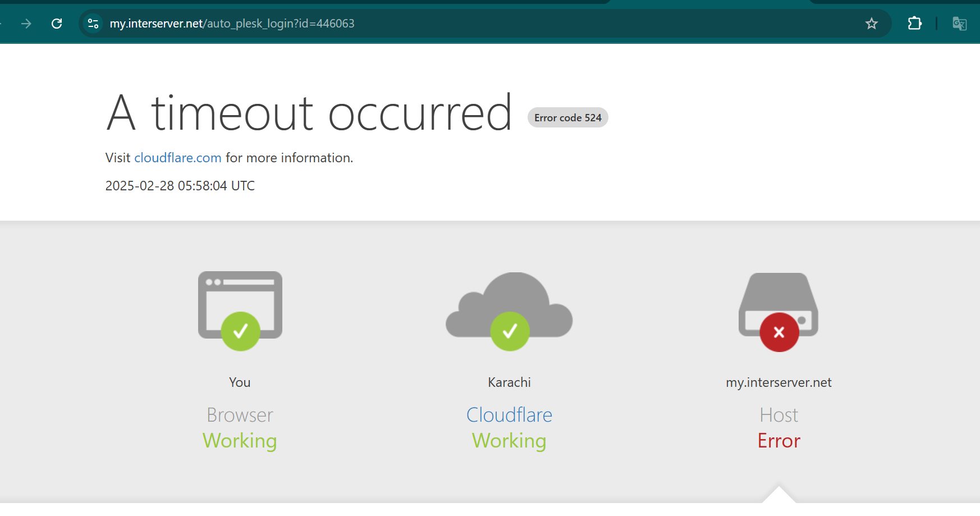
Task: Open the Extensions puzzle icon
Action: [914, 24]
